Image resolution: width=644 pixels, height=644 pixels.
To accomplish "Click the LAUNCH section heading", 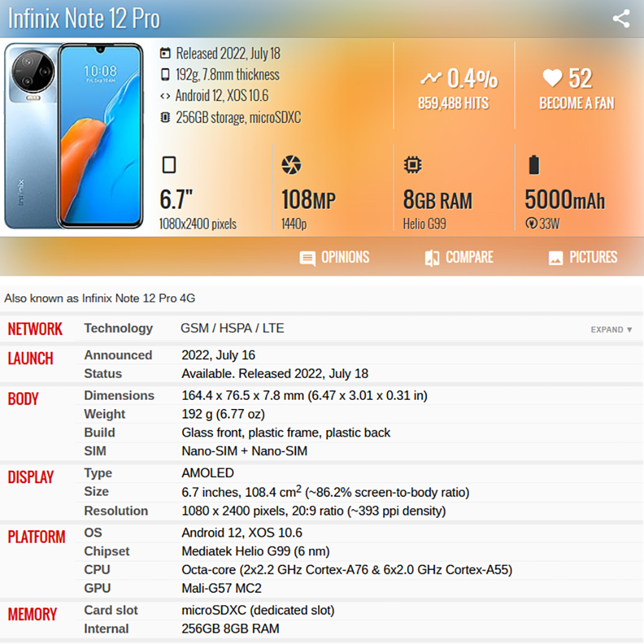I will coord(30,359).
